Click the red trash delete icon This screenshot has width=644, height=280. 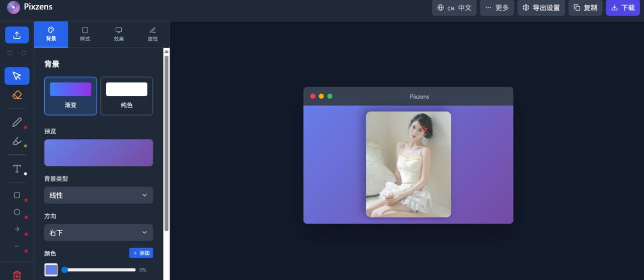(x=17, y=275)
